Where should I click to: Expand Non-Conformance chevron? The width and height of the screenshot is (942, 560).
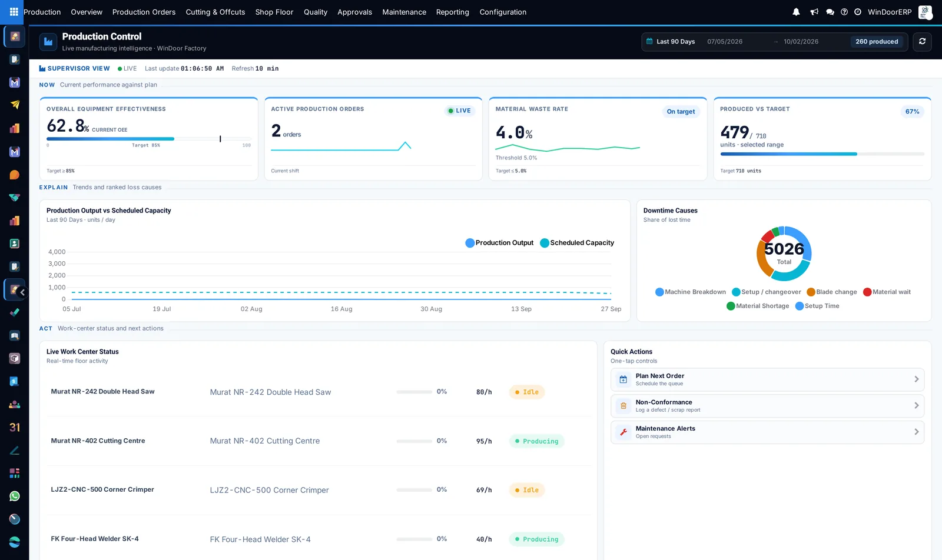point(916,406)
